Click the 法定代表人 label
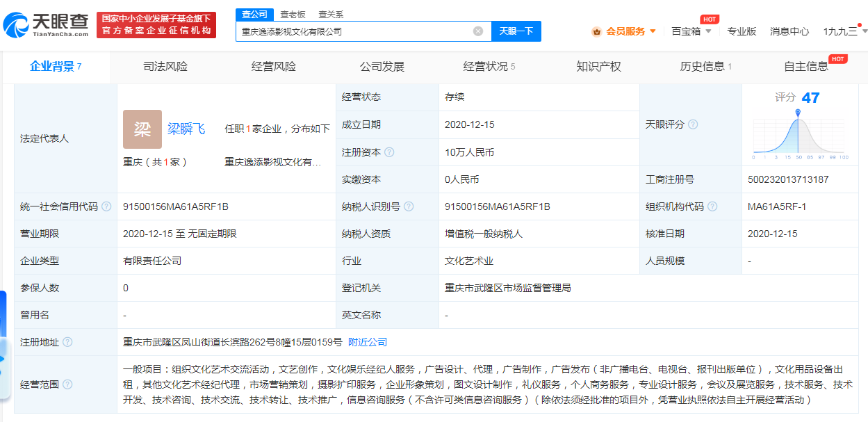Image resolution: width=868 pixels, height=422 pixels. click(x=44, y=138)
